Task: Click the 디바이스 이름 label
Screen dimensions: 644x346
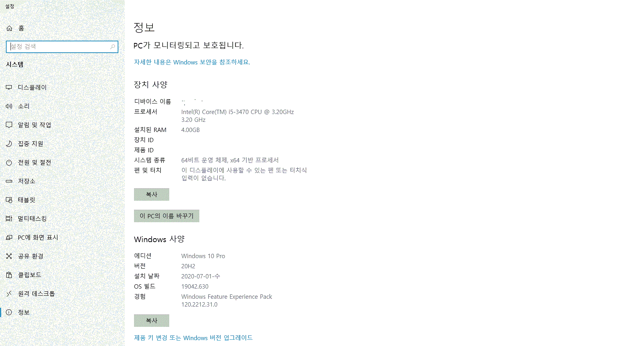Action: (x=152, y=102)
